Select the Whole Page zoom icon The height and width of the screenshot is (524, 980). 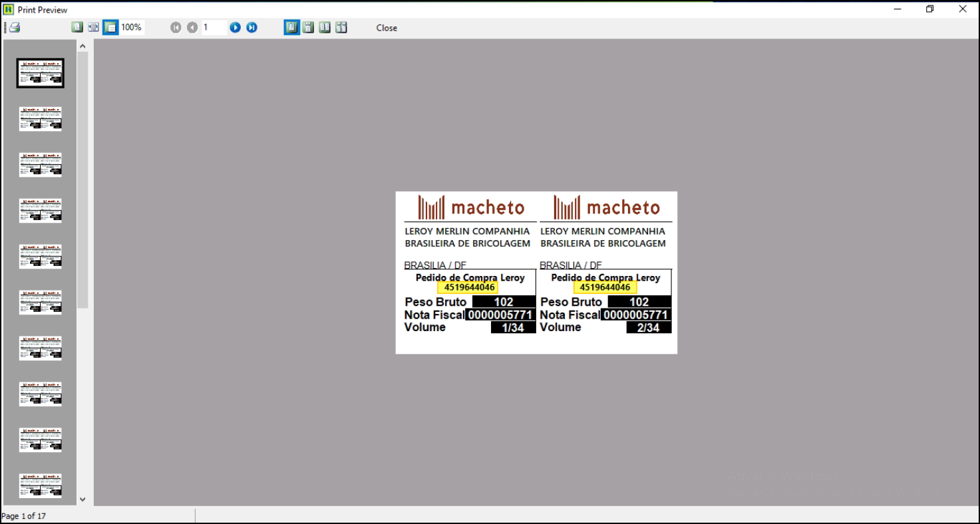(77, 27)
